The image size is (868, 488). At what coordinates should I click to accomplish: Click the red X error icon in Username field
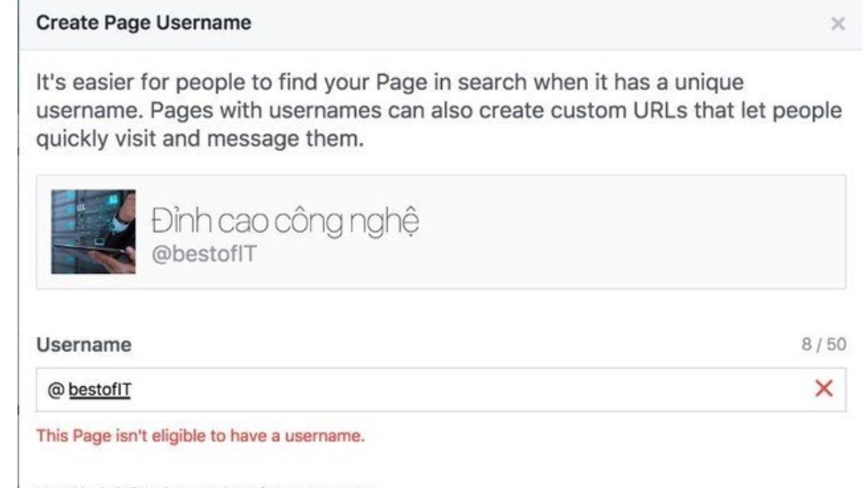(824, 390)
